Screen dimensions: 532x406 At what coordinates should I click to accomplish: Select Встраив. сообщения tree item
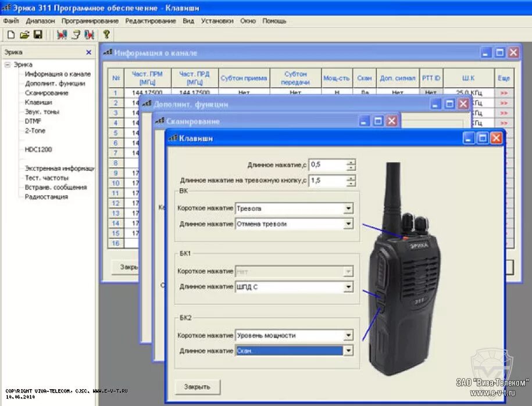pyautogui.click(x=56, y=188)
